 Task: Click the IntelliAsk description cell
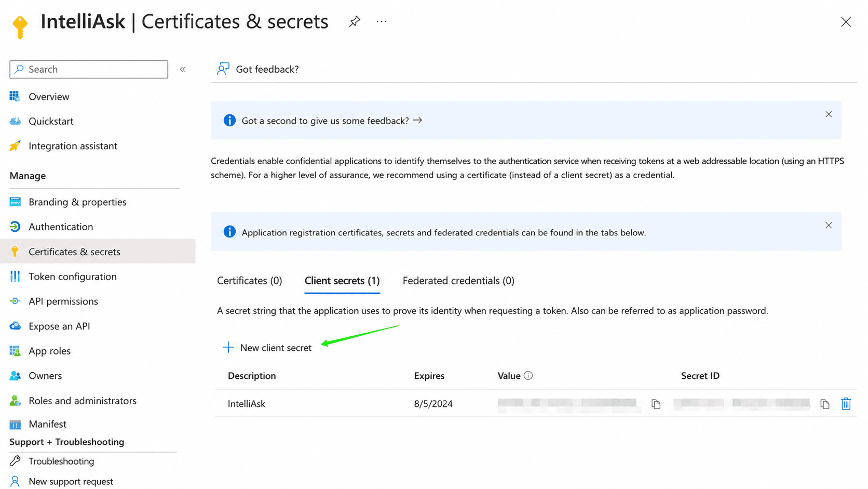[247, 404]
